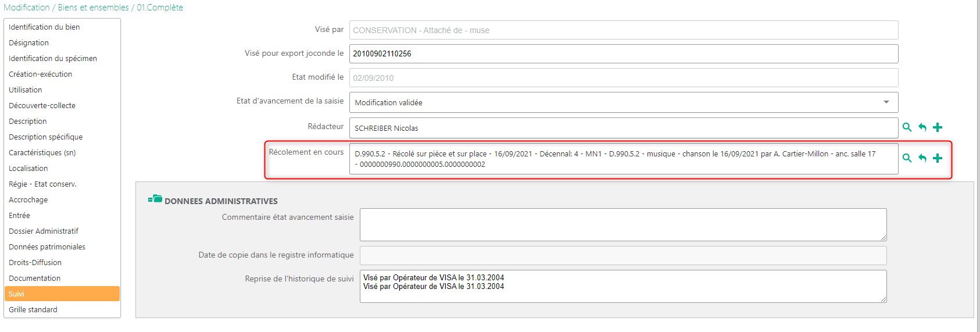Switch to the Documentation section

pyautogui.click(x=34, y=279)
